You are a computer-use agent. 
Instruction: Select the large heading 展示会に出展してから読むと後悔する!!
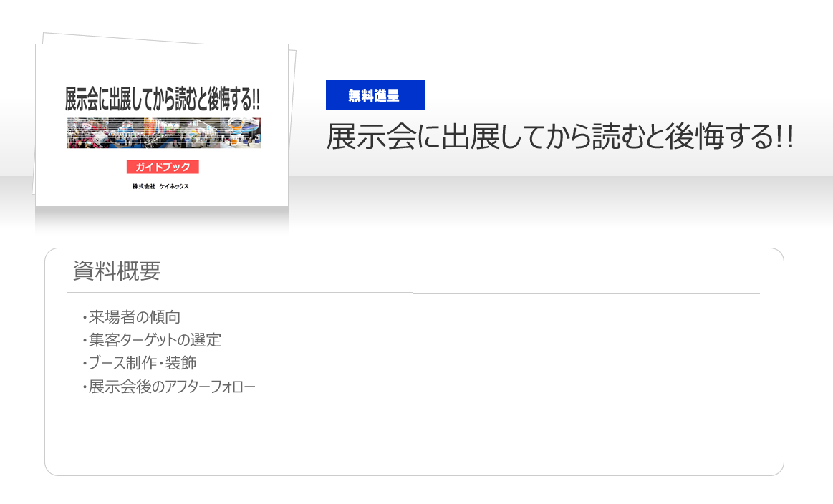click(560, 137)
